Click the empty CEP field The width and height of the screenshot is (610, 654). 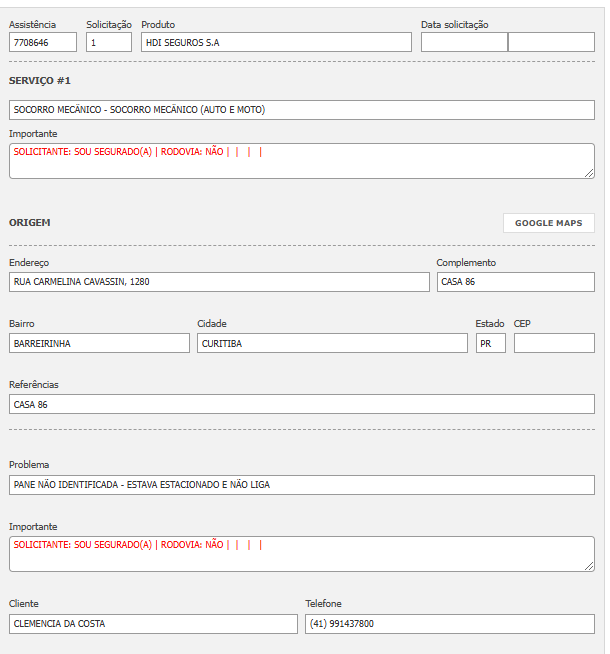click(x=554, y=343)
